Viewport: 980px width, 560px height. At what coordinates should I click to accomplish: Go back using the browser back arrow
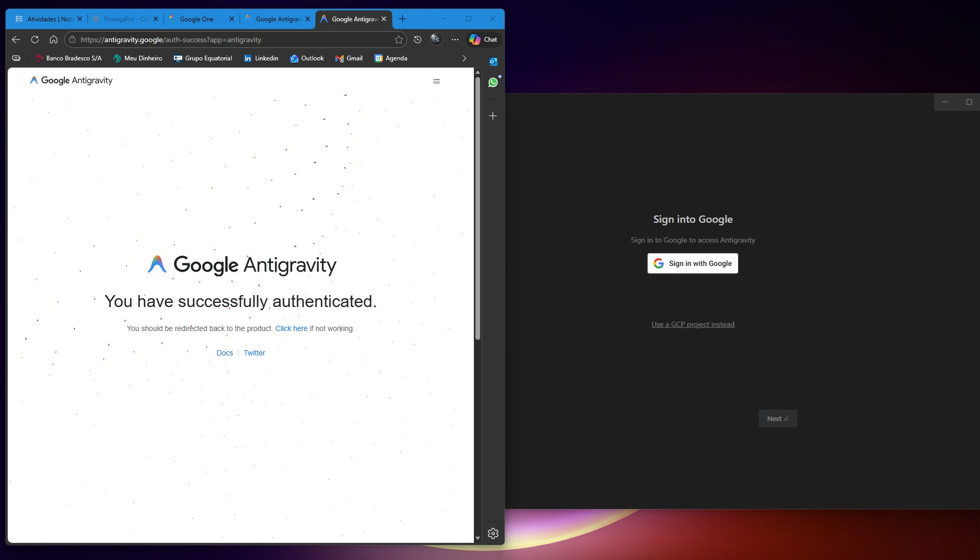tap(16, 40)
